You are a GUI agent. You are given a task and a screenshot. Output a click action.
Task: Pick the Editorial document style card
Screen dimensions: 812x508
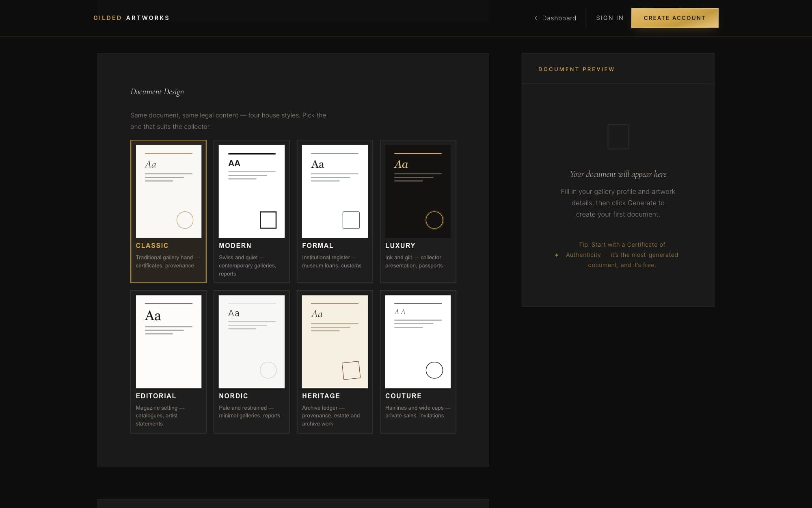168,362
